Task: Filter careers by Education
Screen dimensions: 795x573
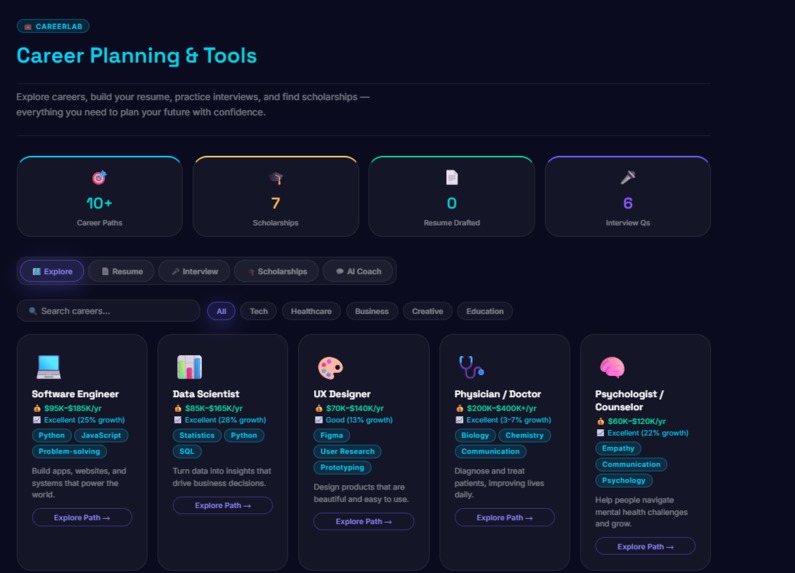Action: [x=485, y=311]
